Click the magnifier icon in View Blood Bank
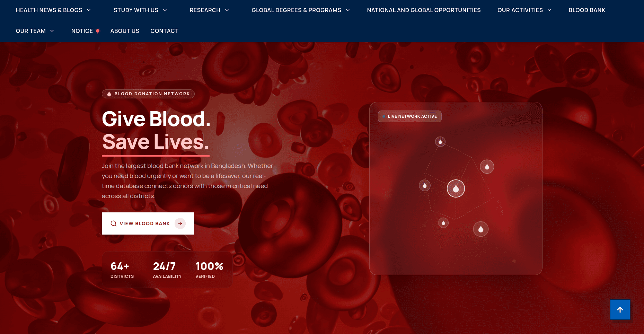This screenshot has height=334, width=644. pyautogui.click(x=113, y=223)
